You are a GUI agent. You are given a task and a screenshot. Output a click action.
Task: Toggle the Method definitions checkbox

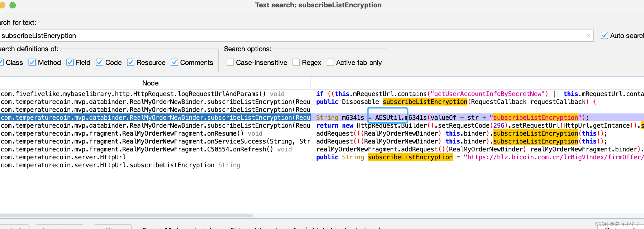point(32,63)
